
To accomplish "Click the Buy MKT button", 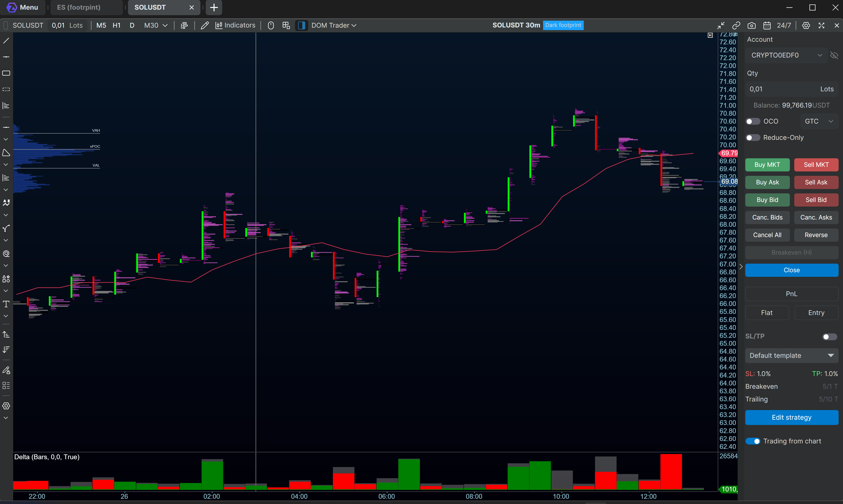I will (x=767, y=165).
